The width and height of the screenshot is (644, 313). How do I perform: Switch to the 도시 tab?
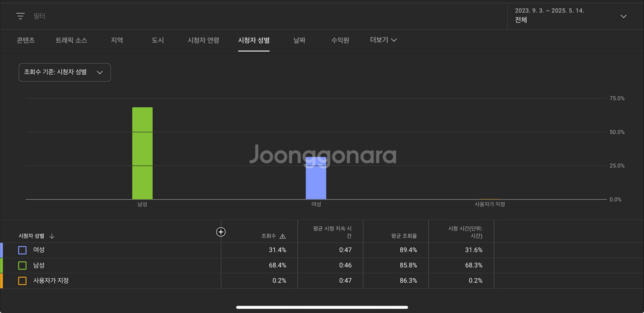158,40
